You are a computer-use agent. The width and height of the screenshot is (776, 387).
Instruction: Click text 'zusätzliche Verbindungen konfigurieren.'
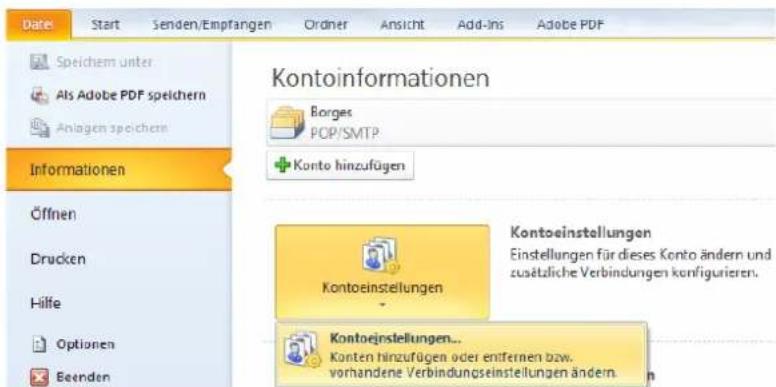(x=633, y=272)
